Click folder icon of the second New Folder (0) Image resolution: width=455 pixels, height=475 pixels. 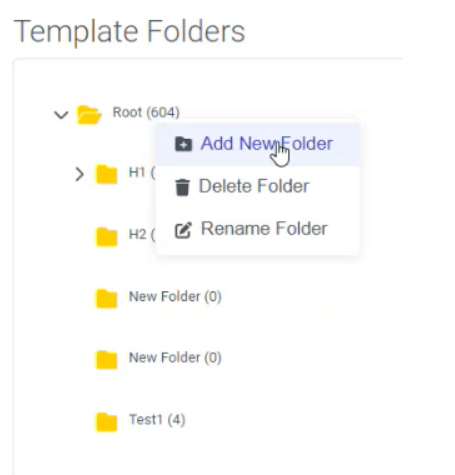tap(107, 360)
